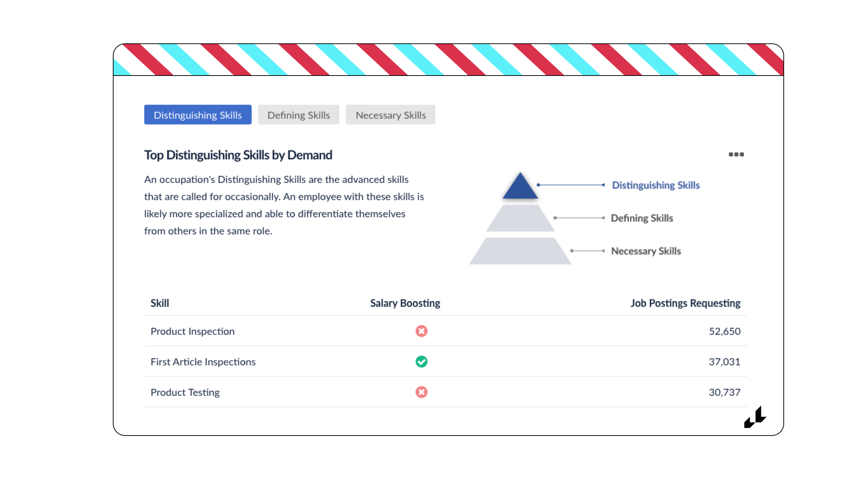Click the Defining Skills pyramid label
868x480 pixels.
[x=642, y=218]
